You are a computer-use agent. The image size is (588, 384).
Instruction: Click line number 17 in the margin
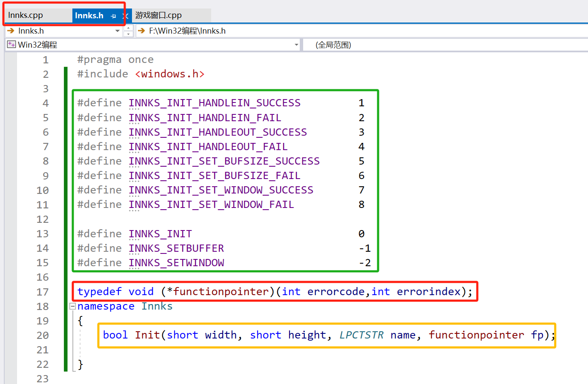click(x=43, y=292)
